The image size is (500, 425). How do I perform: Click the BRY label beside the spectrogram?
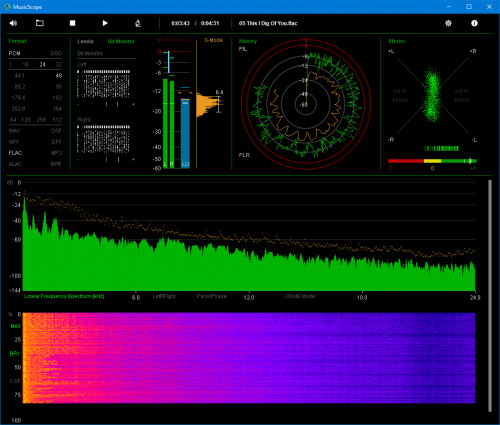pyautogui.click(x=15, y=353)
